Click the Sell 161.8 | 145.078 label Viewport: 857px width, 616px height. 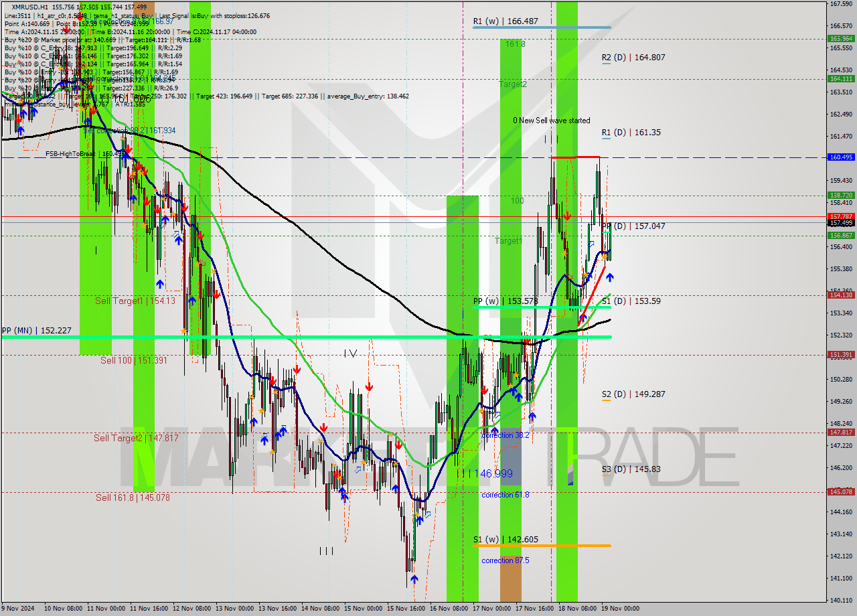tap(133, 497)
